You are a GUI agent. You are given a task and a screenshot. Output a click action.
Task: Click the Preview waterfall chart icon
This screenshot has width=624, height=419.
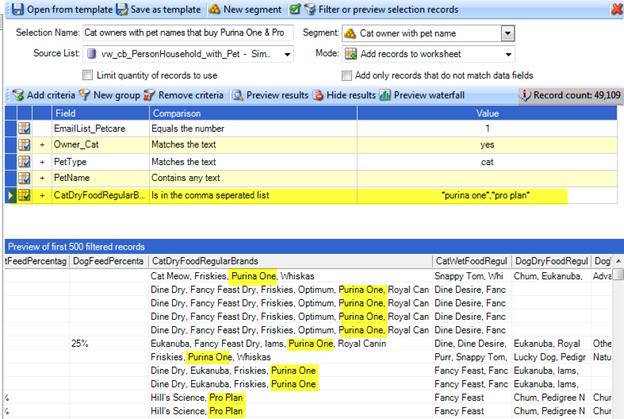click(x=385, y=95)
